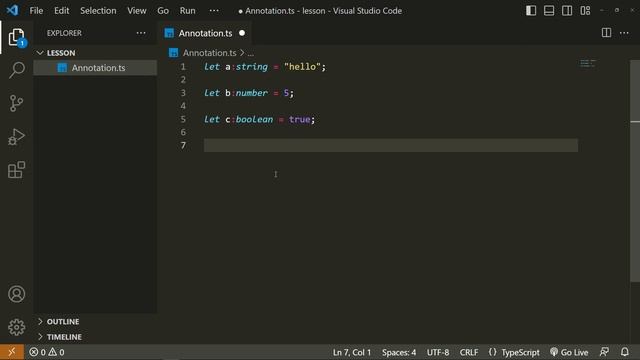Click the feedback account status icon

[x=604, y=352]
